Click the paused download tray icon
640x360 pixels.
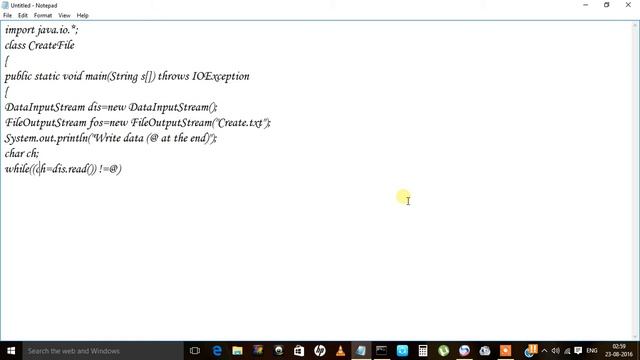pyautogui.click(x=531, y=351)
